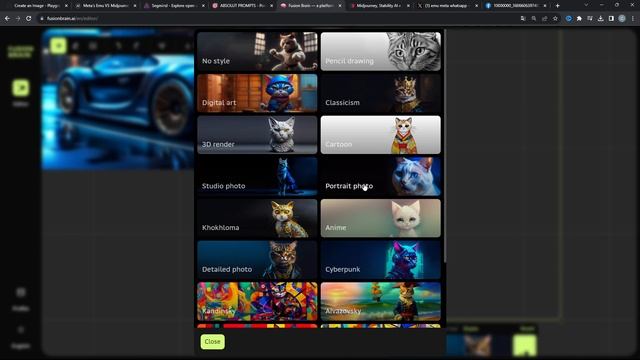Click the zoom magnifier icon in address bar
The height and width of the screenshot is (360, 640).
533,18
